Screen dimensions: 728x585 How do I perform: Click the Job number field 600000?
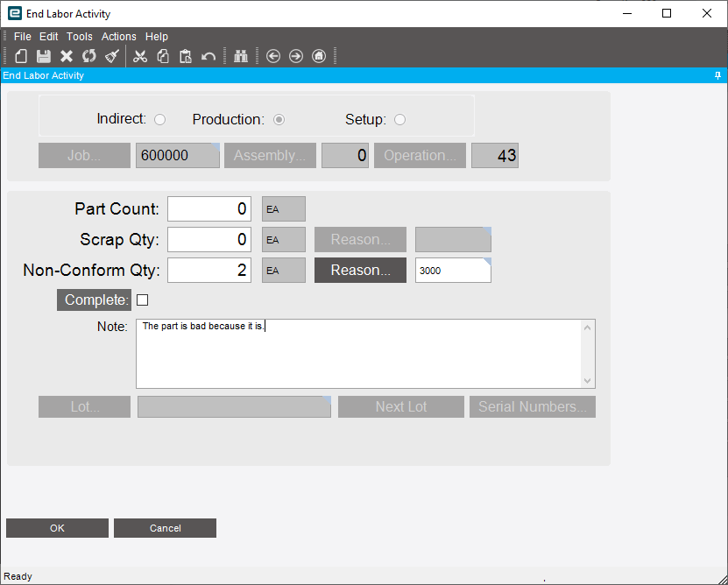pos(178,155)
